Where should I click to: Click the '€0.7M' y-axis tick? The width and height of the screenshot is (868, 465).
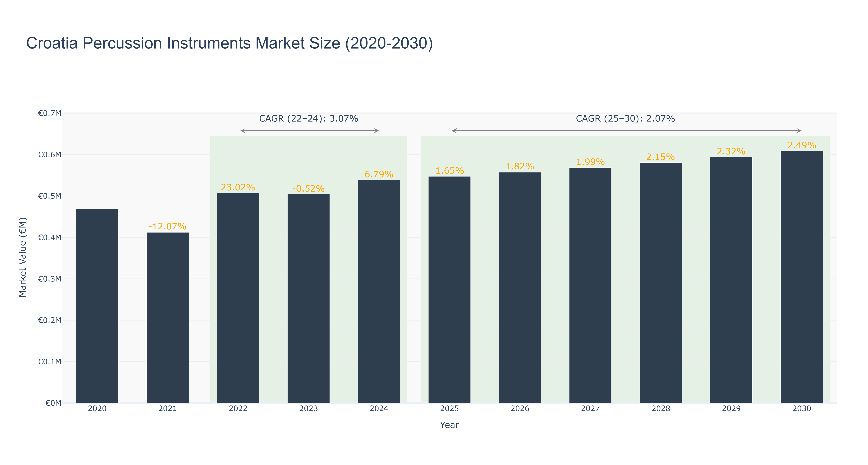(x=50, y=113)
